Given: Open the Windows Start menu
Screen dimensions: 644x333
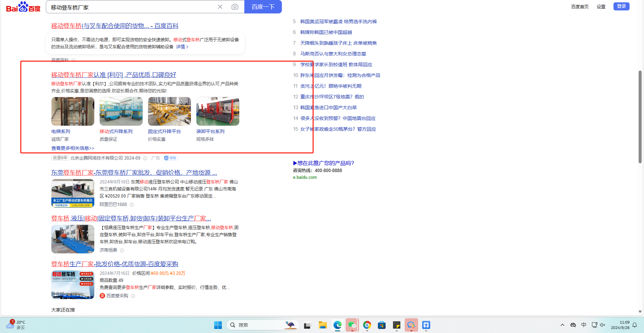Looking at the screenshot, I should (x=218, y=325).
